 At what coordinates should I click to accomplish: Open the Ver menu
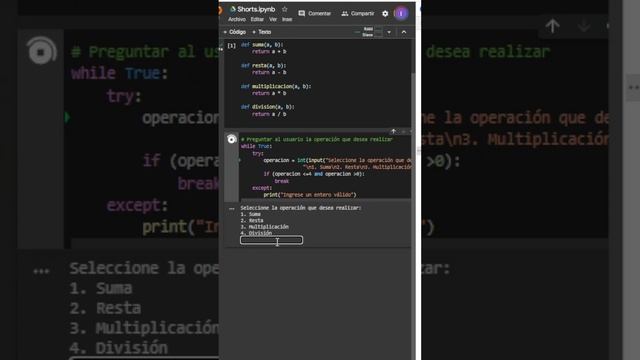point(273,19)
